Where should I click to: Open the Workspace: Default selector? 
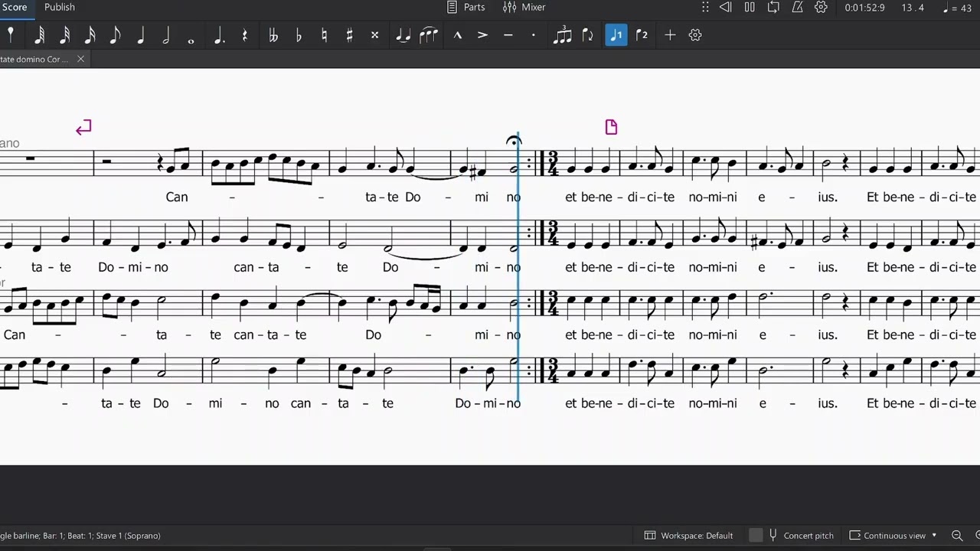[x=688, y=536]
